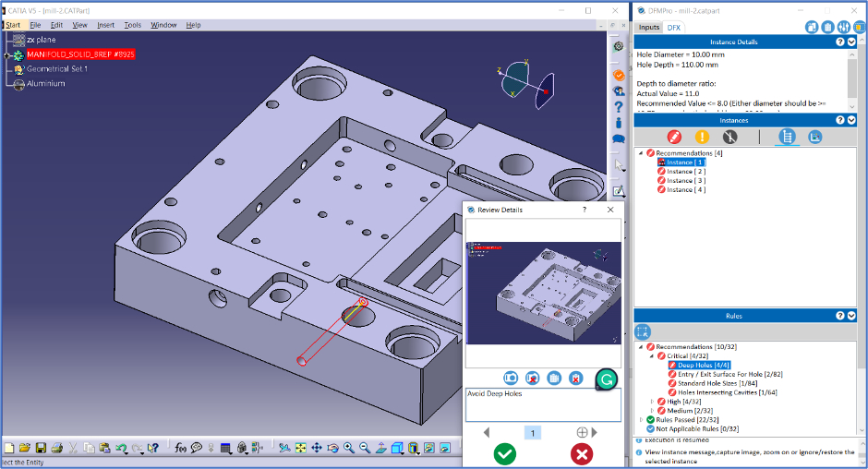Screen dimensions: 868x469
Task: Collapse the Instances panel chevron
Action: tap(851, 120)
